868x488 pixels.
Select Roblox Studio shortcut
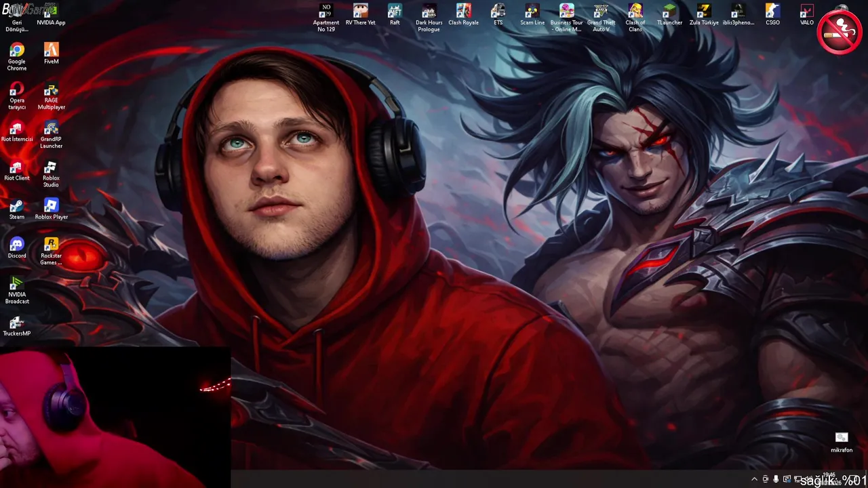pyautogui.click(x=51, y=174)
